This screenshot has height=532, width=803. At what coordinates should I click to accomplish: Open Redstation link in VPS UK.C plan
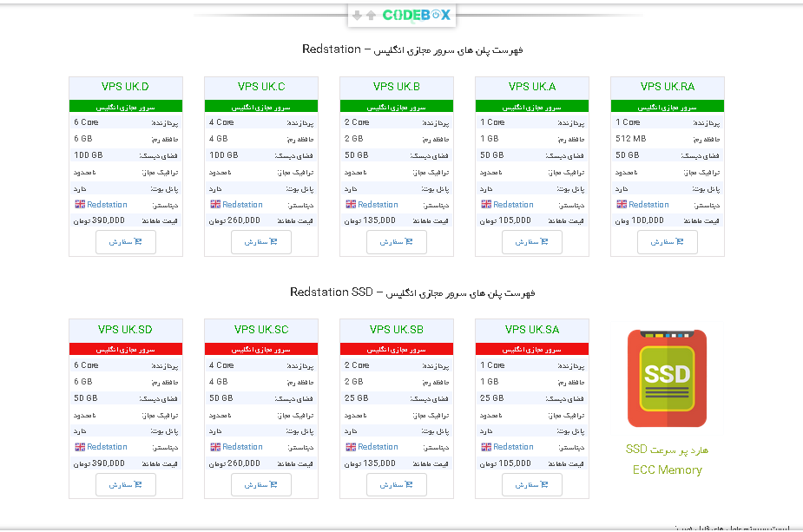[242, 204]
